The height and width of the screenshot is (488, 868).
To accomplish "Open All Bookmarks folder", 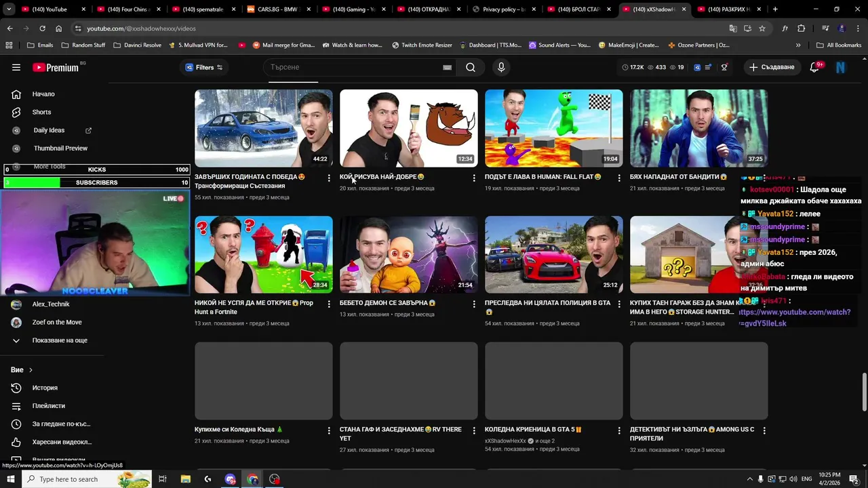I will pyautogui.click(x=839, y=45).
